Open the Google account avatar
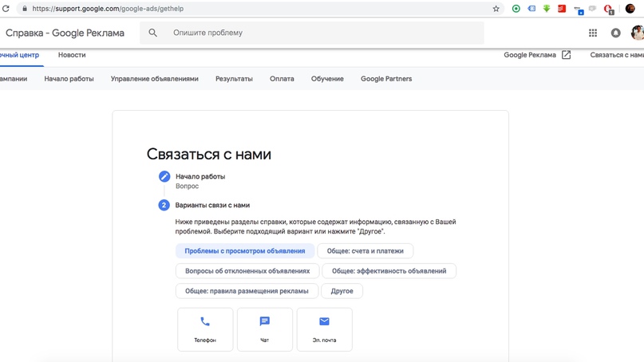The height and width of the screenshot is (362, 644). (638, 33)
